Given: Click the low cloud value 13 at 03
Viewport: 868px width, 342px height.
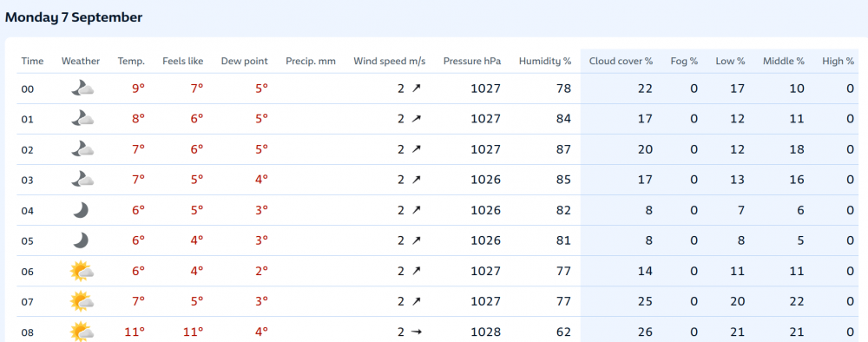Looking at the screenshot, I should click(738, 180).
